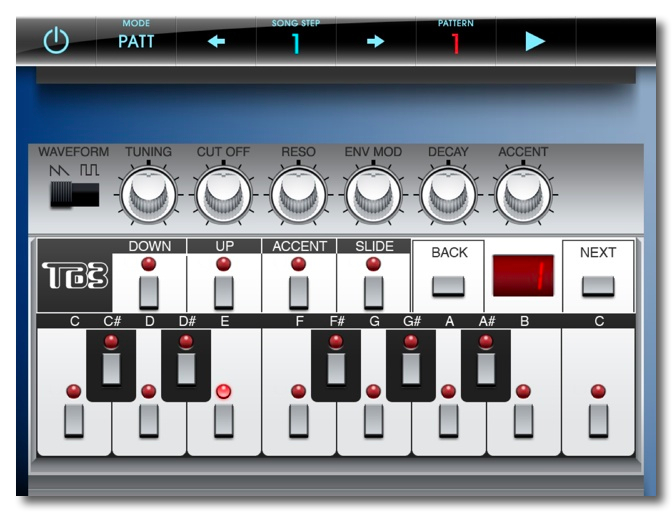Viewport: 672px width, 512px height.
Task: Click the ENV MOD knob
Action: tap(373, 195)
